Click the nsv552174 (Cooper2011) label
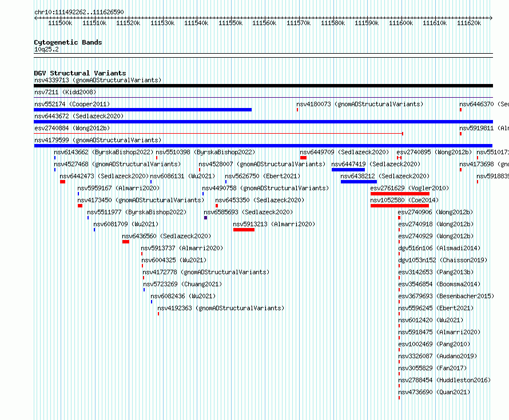 tap(72, 104)
